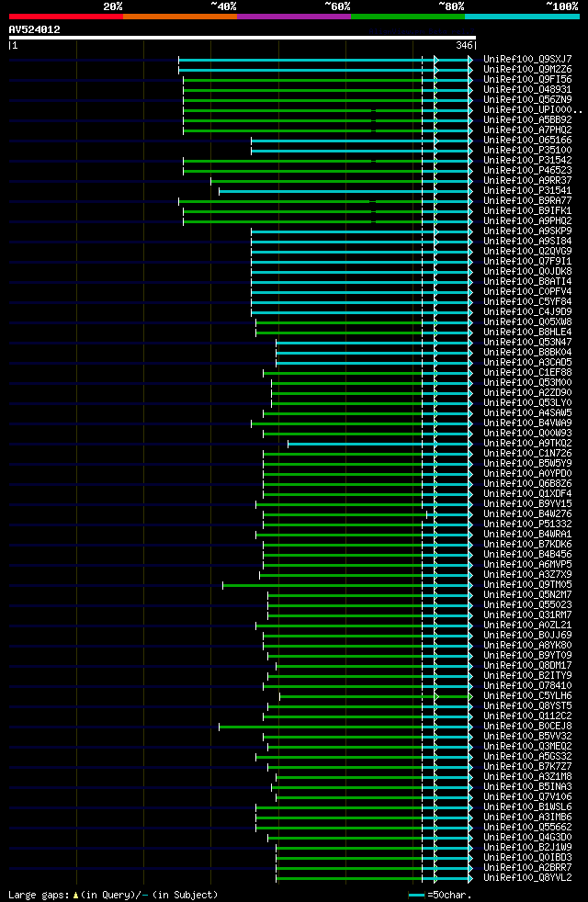
Task: Open UniRef100_C4J9D9 entry
Action: point(527,311)
